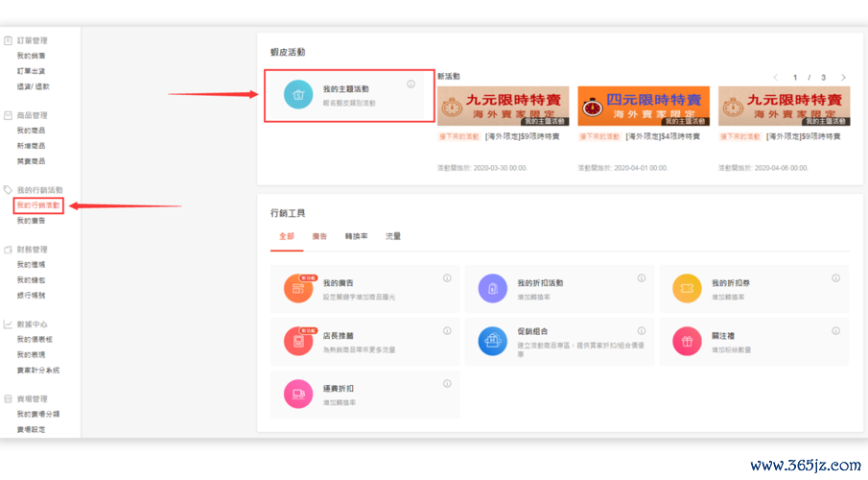Open the 九元限時特賣 banner dated 2020-04-06
The height and width of the screenshot is (480, 868).
pos(784,106)
